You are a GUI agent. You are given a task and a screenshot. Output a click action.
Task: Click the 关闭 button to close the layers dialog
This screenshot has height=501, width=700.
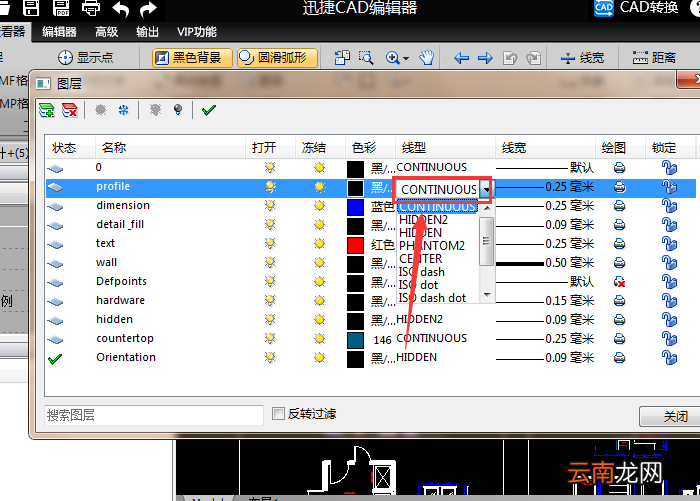pyautogui.click(x=671, y=416)
